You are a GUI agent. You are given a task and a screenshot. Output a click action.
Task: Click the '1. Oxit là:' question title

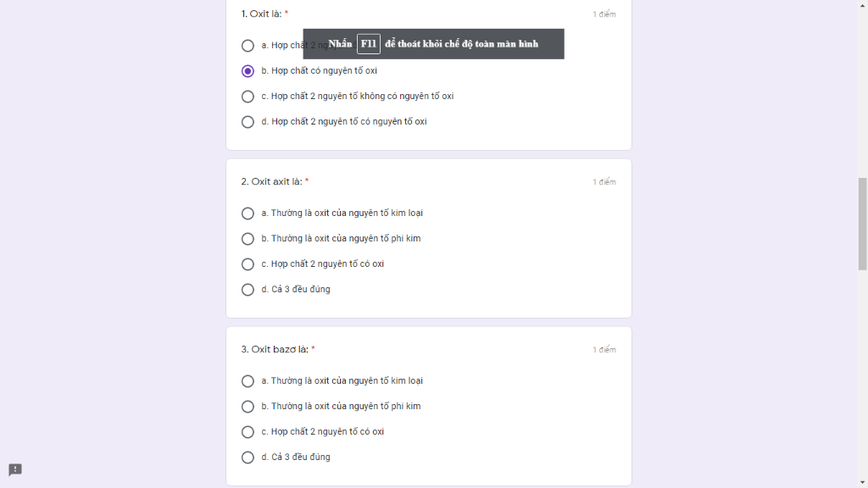point(261,14)
